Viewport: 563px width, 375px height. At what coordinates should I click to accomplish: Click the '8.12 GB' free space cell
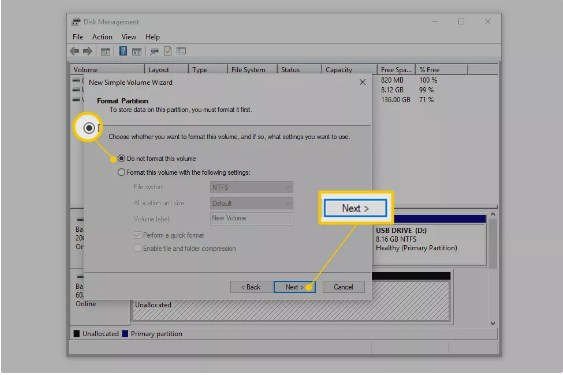(392, 90)
